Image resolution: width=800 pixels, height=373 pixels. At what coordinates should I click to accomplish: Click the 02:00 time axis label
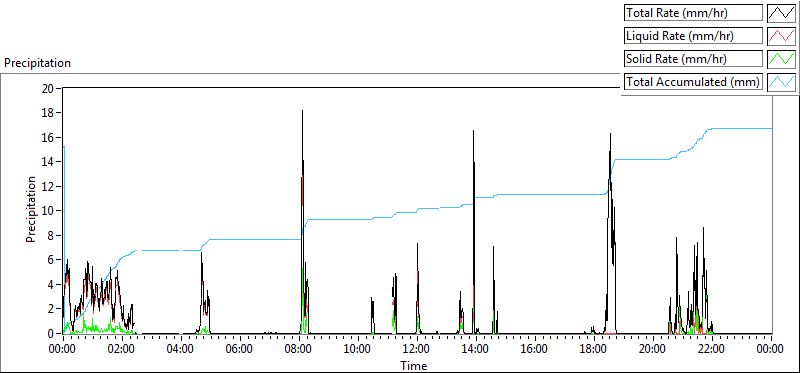(x=122, y=350)
